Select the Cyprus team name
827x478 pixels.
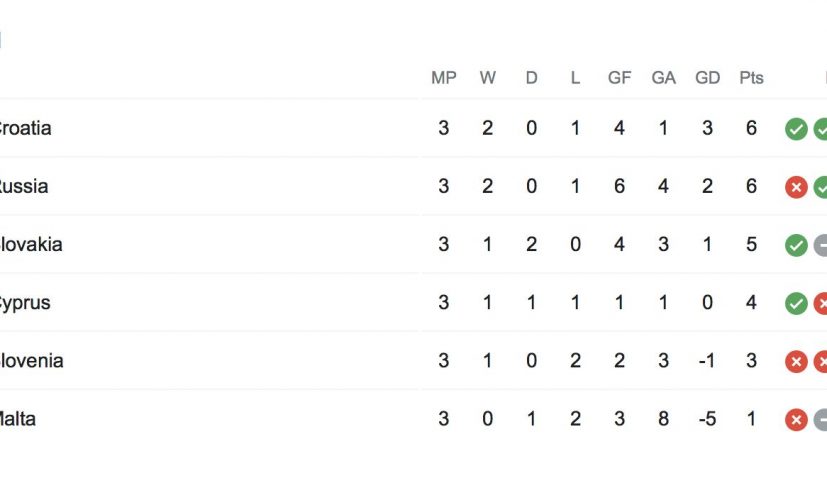(23, 302)
